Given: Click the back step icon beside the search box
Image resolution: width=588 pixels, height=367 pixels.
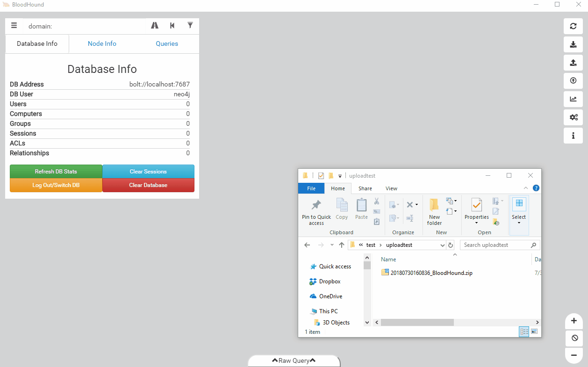Looking at the screenshot, I should tap(172, 26).
